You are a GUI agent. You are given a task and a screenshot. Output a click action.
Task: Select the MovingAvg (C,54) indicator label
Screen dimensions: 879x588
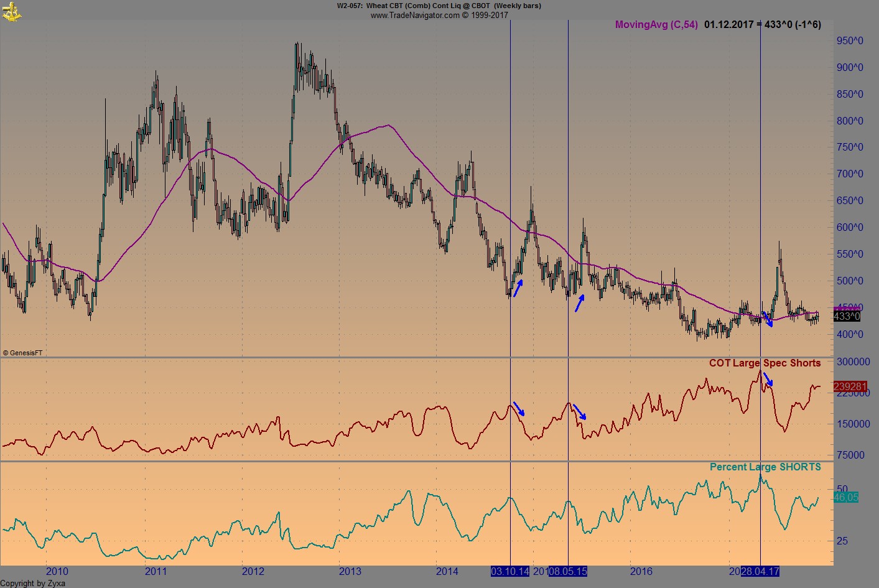[655, 25]
